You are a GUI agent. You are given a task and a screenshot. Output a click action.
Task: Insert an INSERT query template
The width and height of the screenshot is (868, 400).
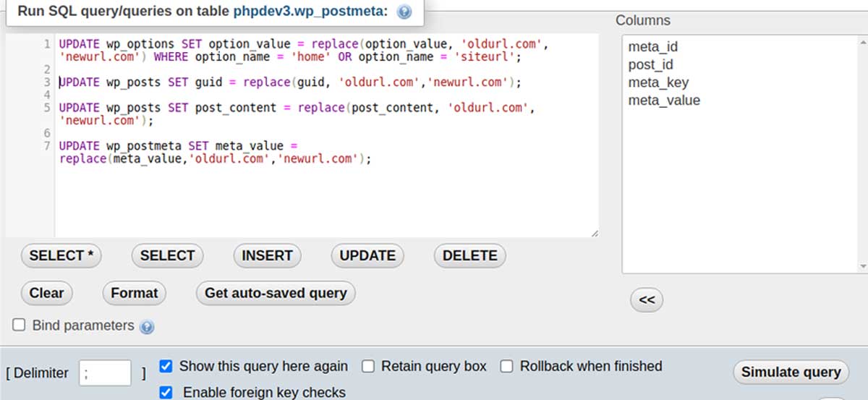(267, 255)
